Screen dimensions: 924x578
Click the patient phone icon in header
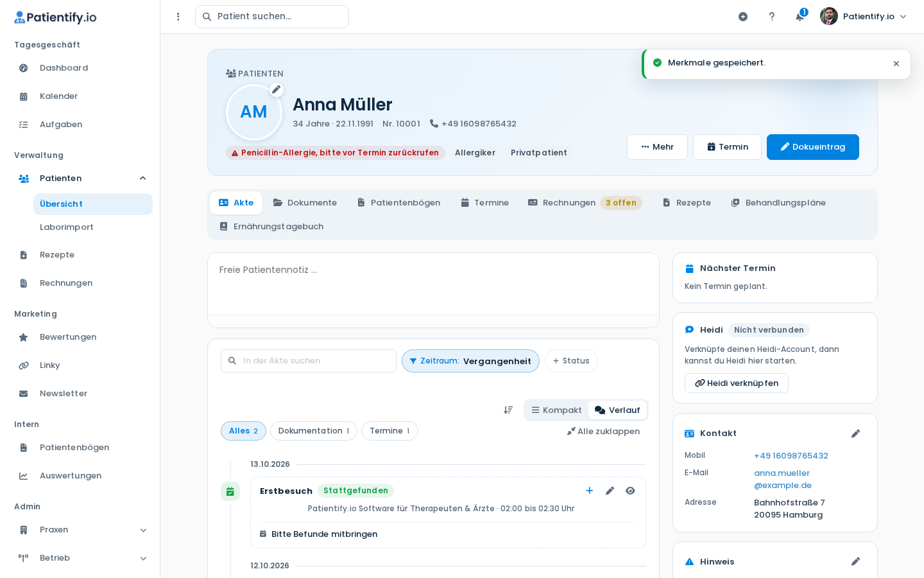434,123
